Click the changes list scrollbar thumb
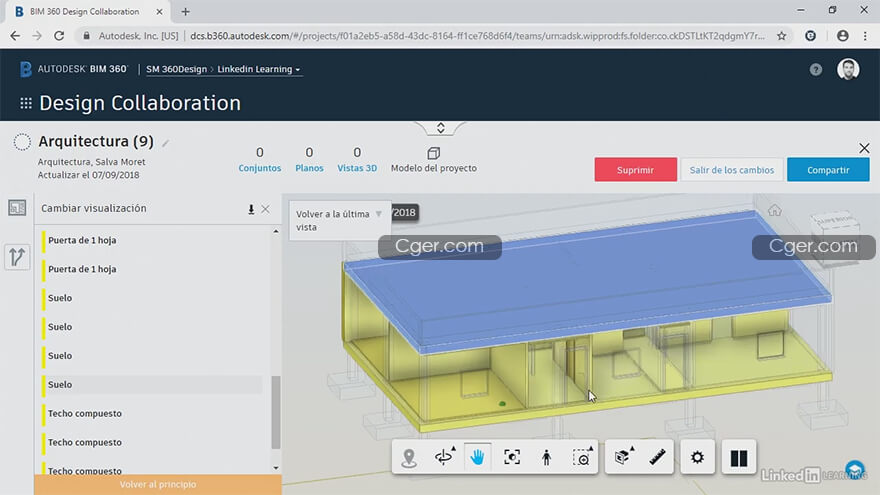 [276, 412]
